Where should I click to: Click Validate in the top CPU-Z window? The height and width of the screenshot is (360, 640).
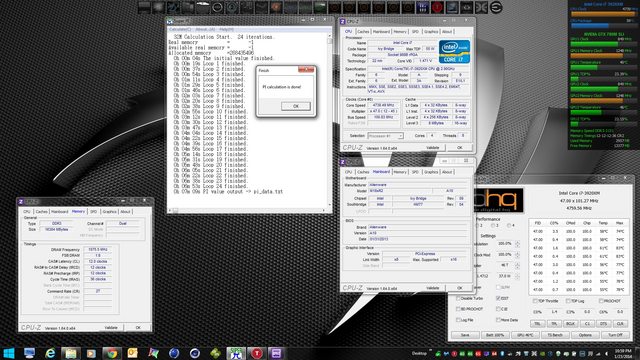pos(432,147)
